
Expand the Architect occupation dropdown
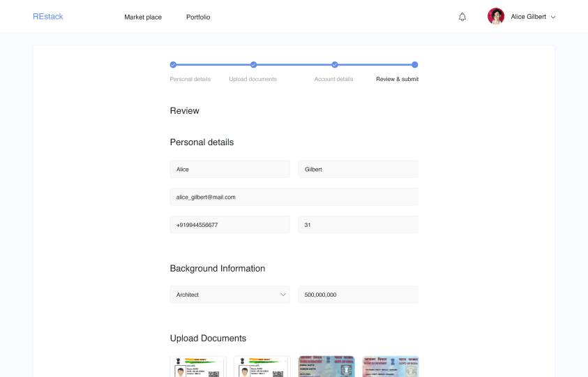click(x=230, y=295)
